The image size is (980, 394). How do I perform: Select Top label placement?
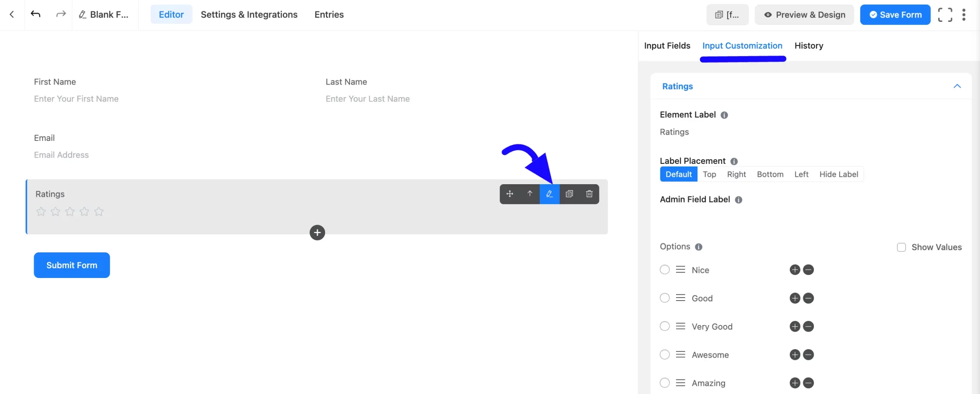(x=709, y=174)
